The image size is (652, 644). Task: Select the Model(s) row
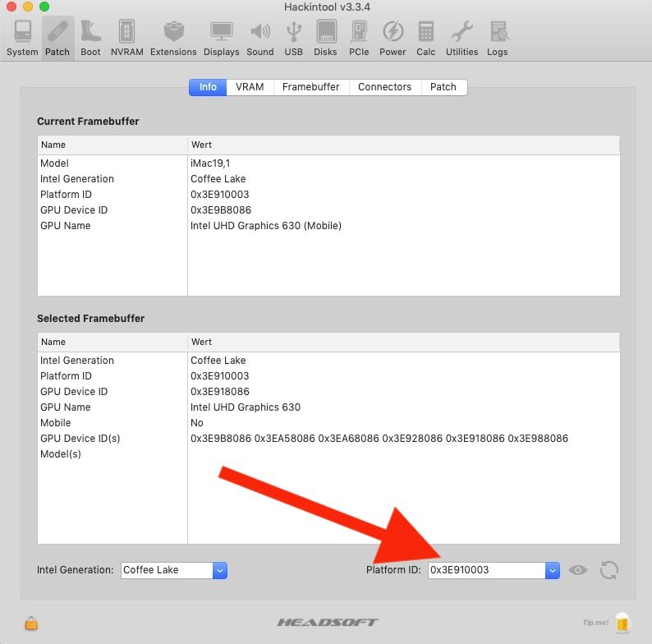328,454
